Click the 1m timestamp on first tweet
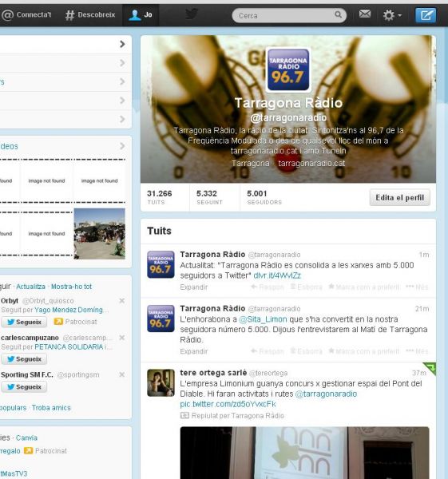This screenshot has width=448, height=479. (424, 255)
